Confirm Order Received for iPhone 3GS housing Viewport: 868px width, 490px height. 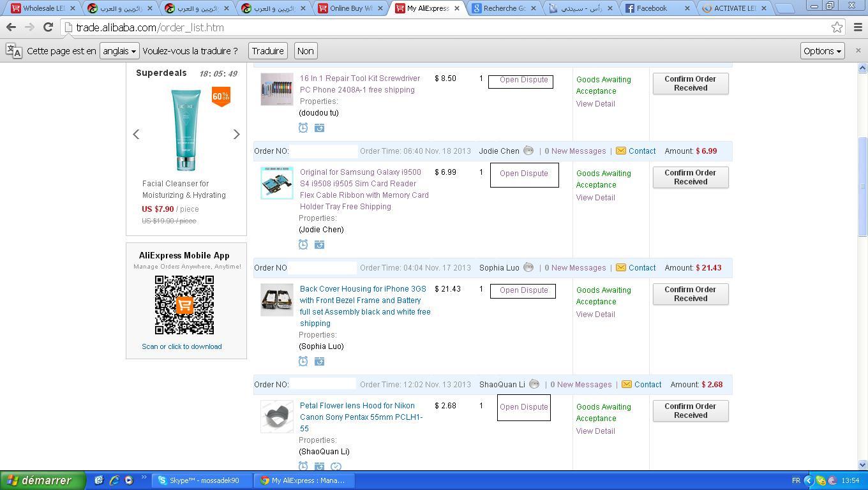pyautogui.click(x=691, y=294)
